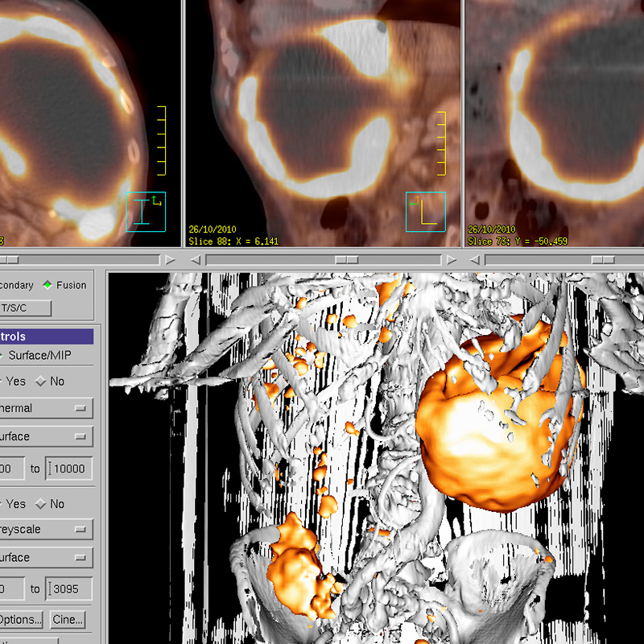The width and height of the screenshot is (644, 644).
Task: Open the Greyscale colormap dropdown
Action: click(46, 529)
